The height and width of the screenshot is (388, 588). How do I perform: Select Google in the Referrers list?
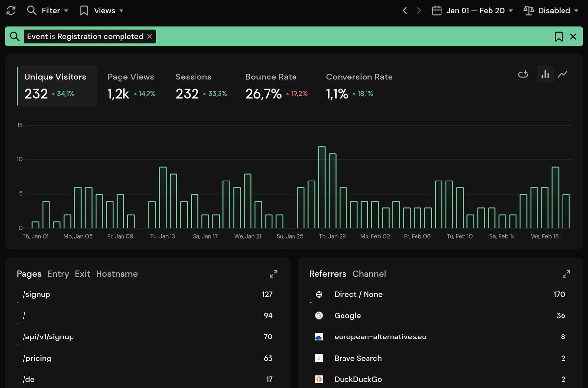pyautogui.click(x=347, y=316)
